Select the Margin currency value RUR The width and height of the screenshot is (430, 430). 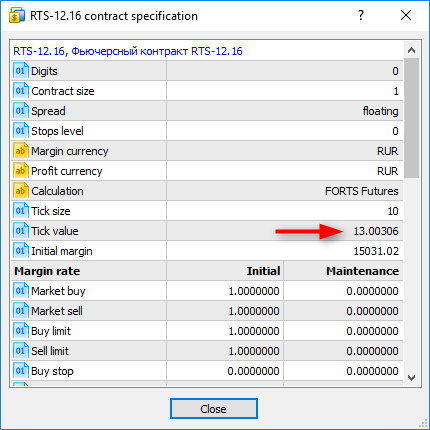(x=388, y=151)
